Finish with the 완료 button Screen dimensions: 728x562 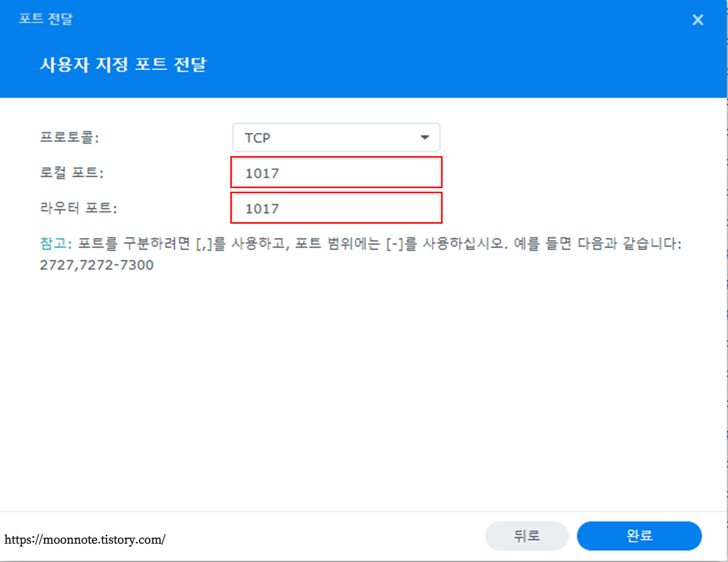(x=639, y=536)
